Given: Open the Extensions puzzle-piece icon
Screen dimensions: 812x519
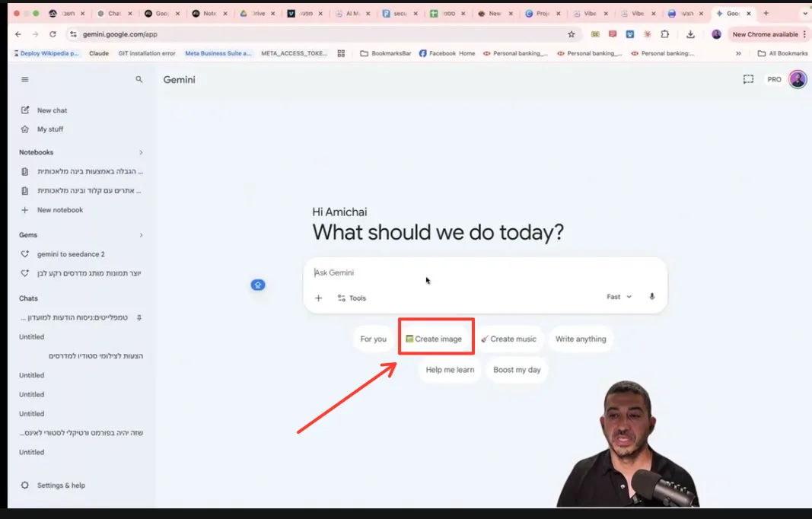Looking at the screenshot, I should click(x=665, y=34).
